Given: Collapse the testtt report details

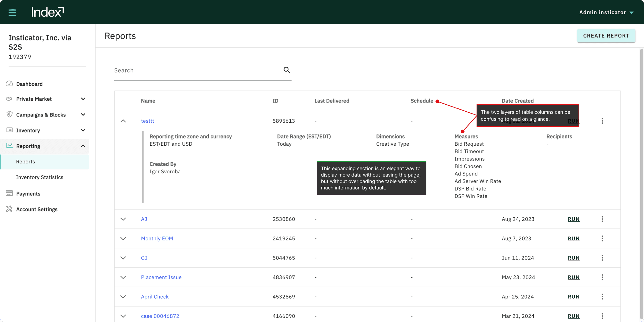Looking at the screenshot, I should click(123, 121).
